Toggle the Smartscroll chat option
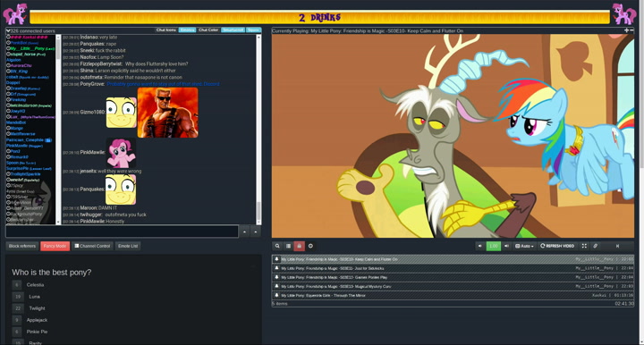Viewport: 644px width, 345px height. tap(233, 30)
